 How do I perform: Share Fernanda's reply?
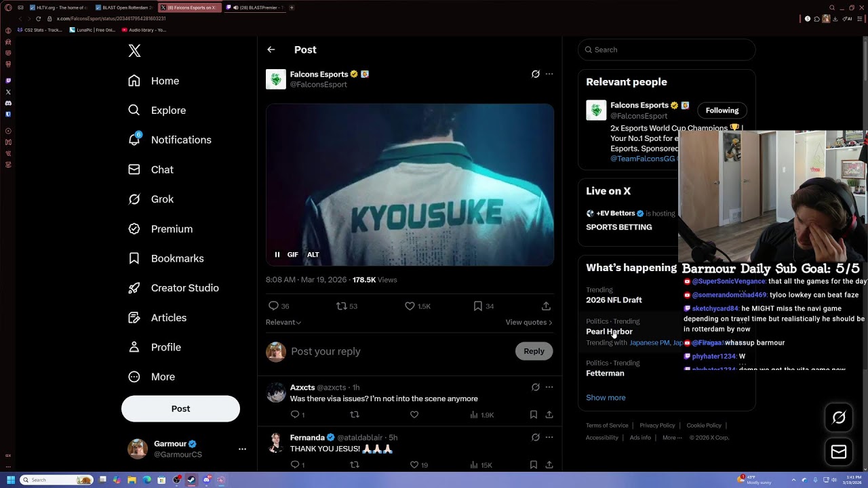549,465
